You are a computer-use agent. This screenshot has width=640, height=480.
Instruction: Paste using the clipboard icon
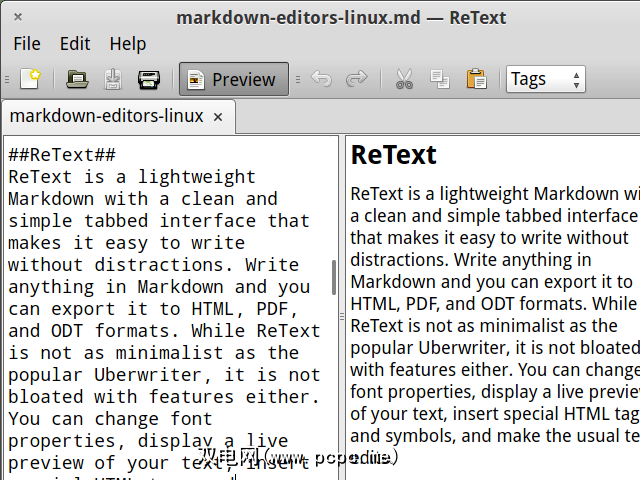[476, 79]
